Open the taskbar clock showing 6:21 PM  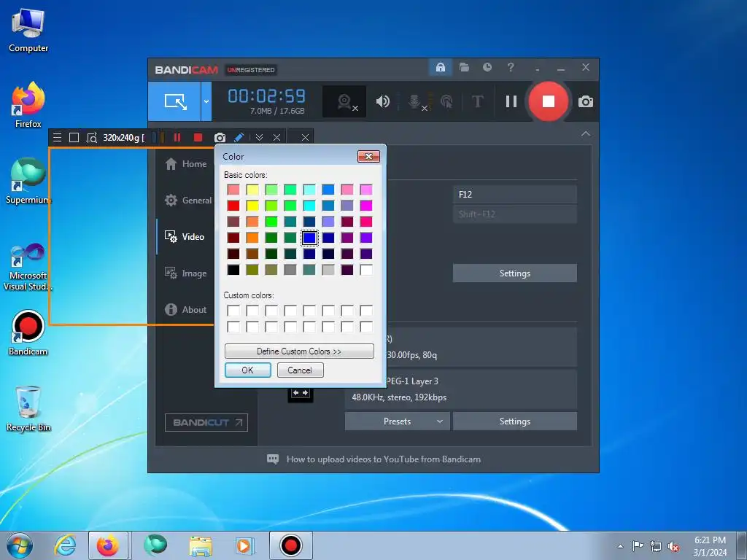[710, 546]
